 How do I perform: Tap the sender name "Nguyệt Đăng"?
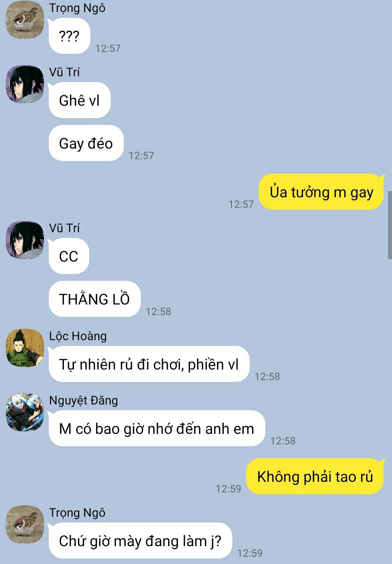[x=83, y=400]
